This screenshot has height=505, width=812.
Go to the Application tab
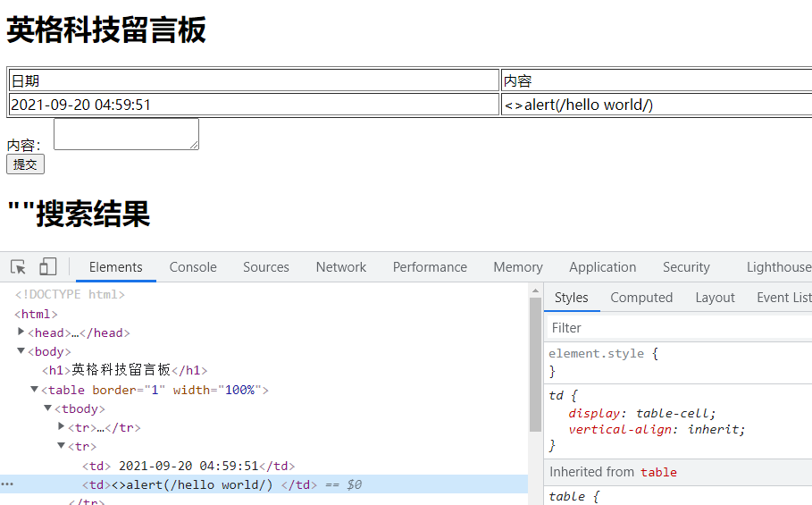(602, 267)
